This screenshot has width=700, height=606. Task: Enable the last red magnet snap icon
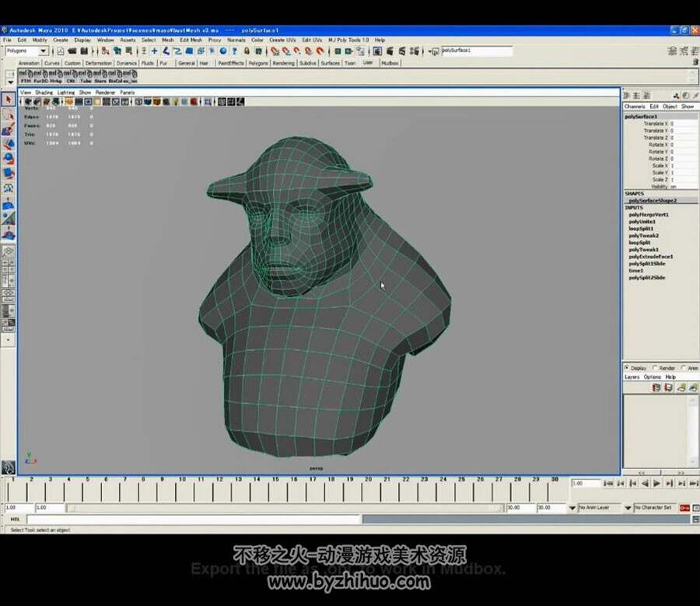(x=320, y=51)
